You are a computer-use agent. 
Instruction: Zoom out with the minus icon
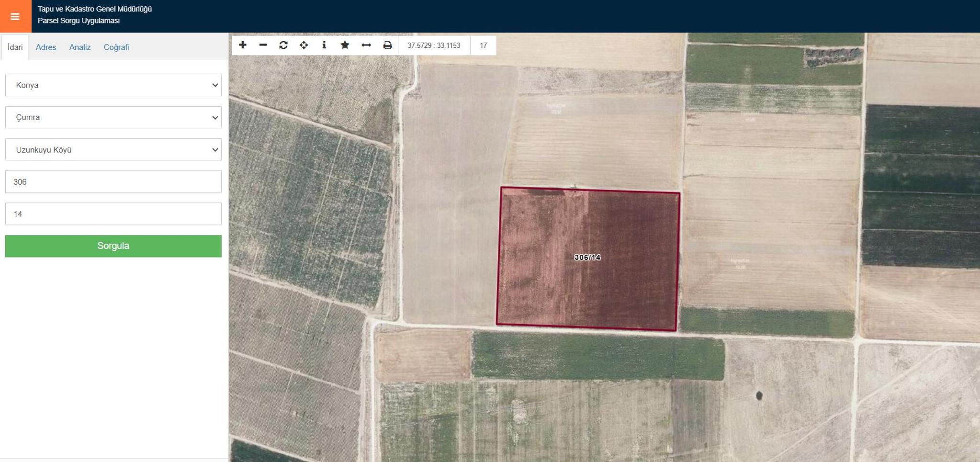tap(263, 45)
